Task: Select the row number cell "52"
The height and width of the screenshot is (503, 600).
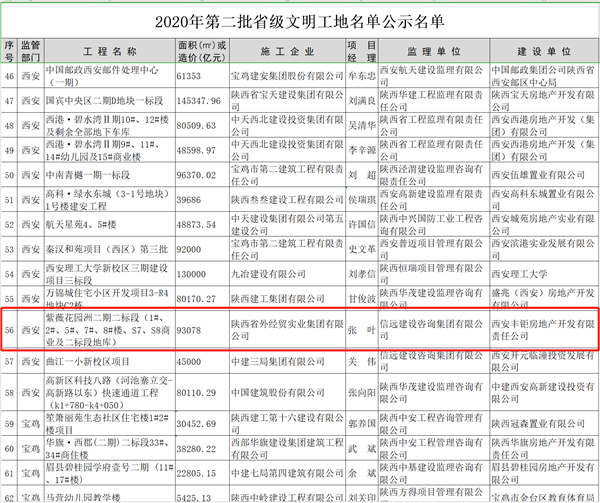Action: [9, 225]
